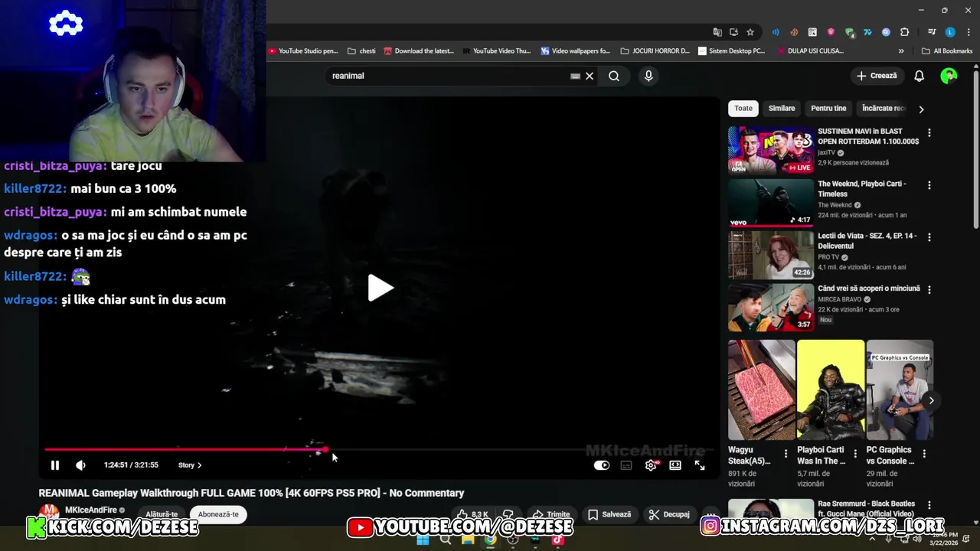Image resolution: width=980 pixels, height=551 pixels.
Task: Show next shorts with the shelf arrow
Action: click(x=931, y=400)
